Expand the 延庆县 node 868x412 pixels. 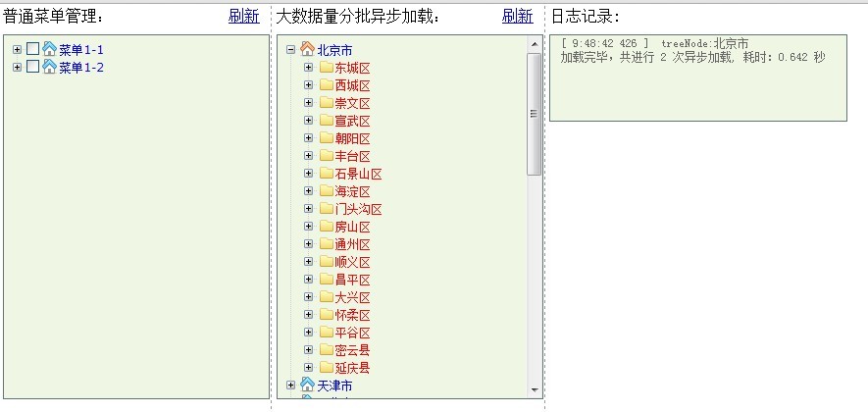tap(309, 368)
